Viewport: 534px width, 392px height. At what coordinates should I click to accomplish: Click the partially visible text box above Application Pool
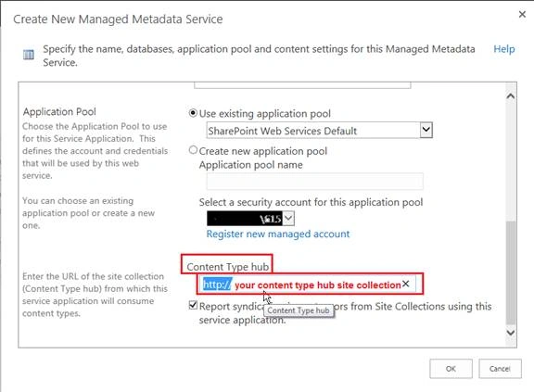(x=302, y=85)
